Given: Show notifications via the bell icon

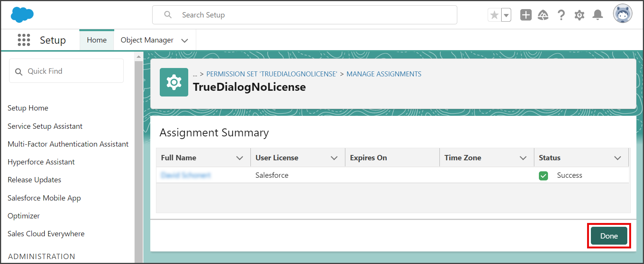Looking at the screenshot, I should coord(598,15).
